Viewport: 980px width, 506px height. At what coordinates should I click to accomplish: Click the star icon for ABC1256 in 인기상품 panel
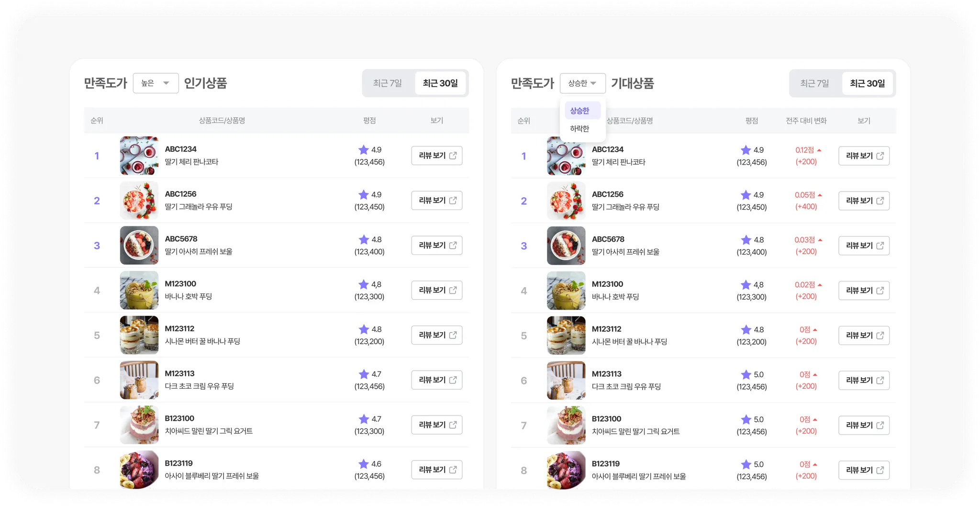[x=364, y=195]
